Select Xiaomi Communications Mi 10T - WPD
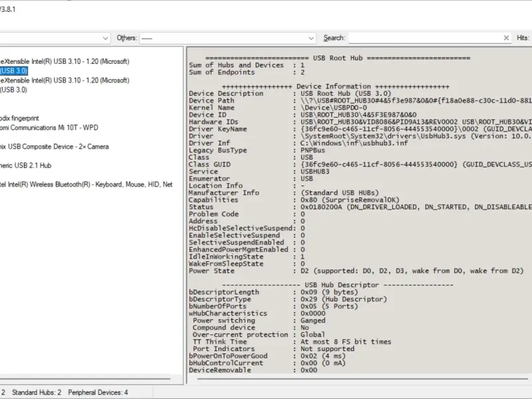The image size is (532, 399). [49, 128]
